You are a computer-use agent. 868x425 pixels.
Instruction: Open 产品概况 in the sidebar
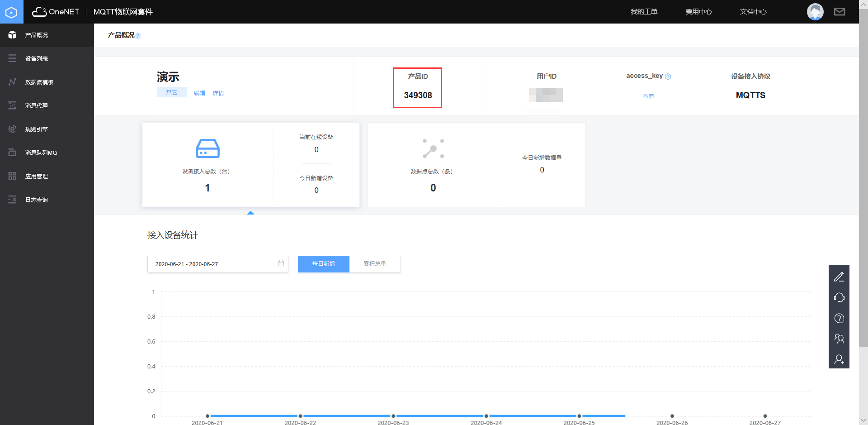[x=47, y=35]
